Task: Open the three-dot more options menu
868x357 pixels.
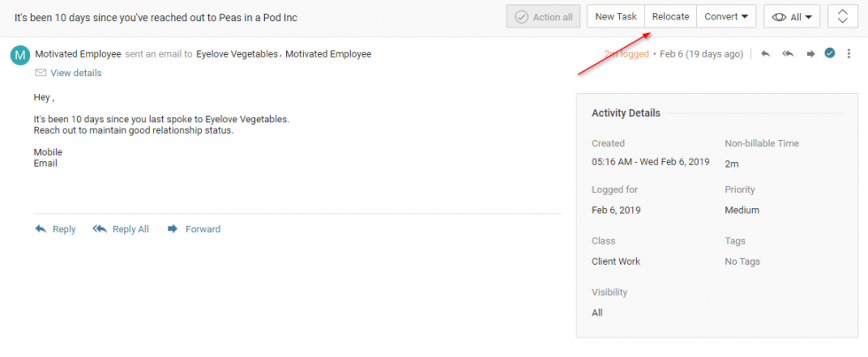Action: pos(849,54)
